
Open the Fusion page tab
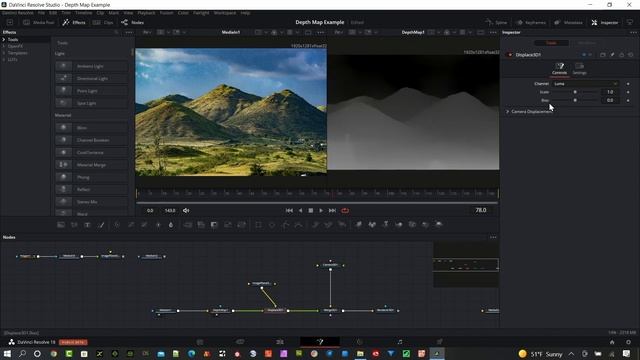tap(320, 342)
